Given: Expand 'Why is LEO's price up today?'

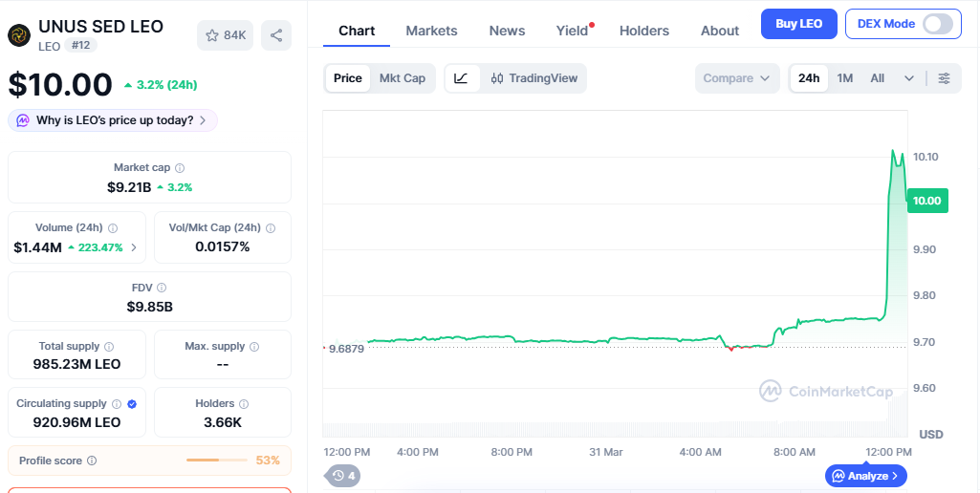Looking at the screenshot, I should 113,120.
